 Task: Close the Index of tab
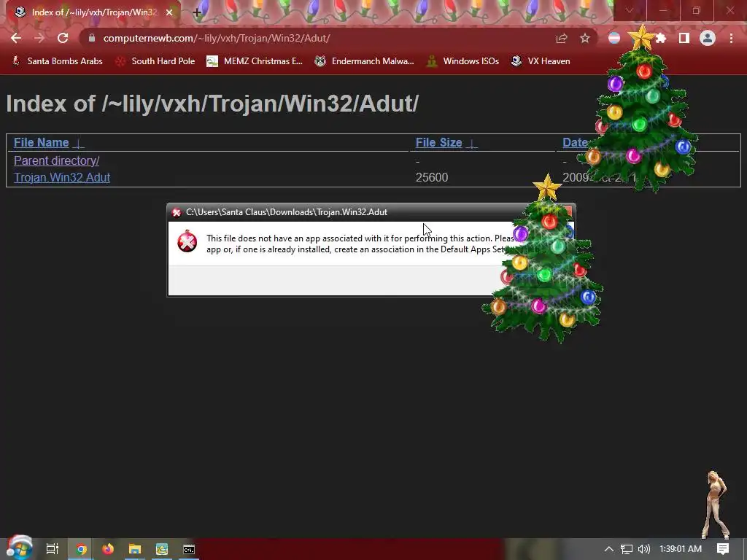click(169, 12)
